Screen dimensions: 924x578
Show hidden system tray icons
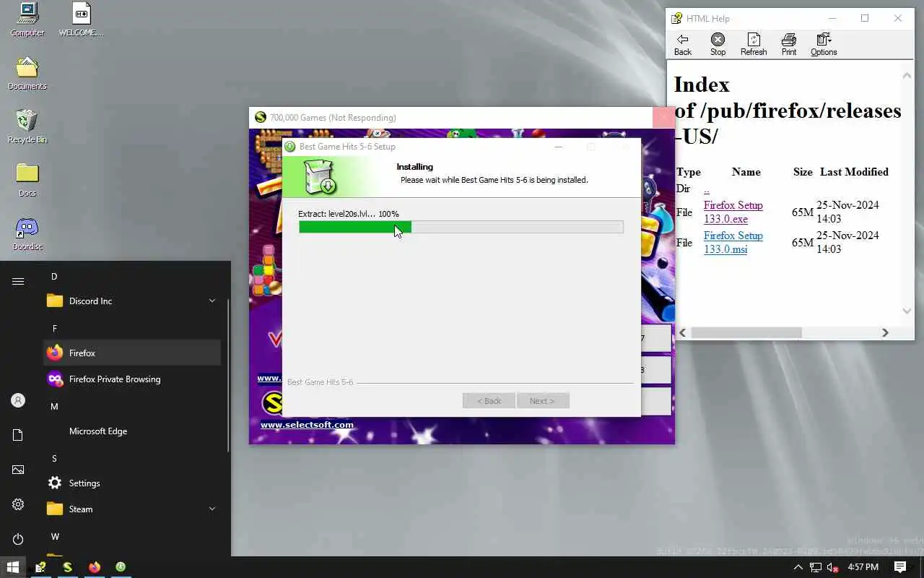798,567
